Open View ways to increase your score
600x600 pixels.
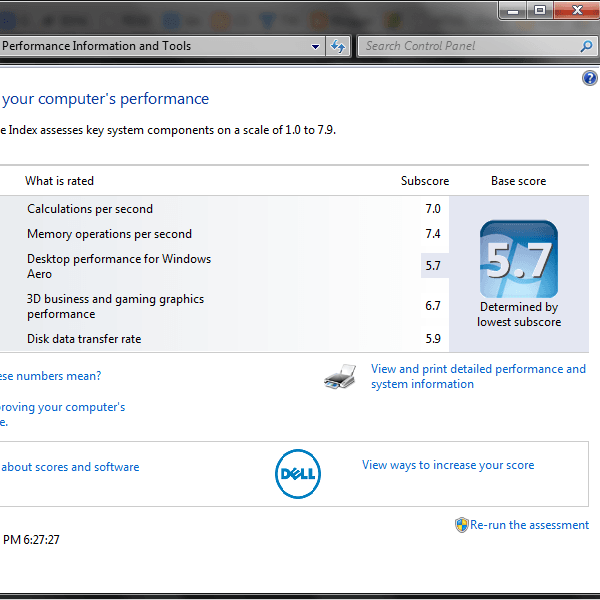448,465
